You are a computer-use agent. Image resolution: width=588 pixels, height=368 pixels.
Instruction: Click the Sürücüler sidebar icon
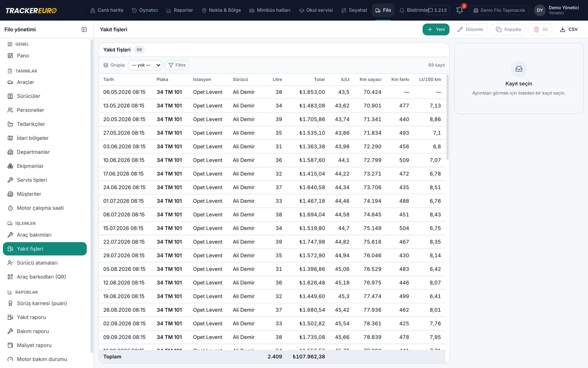pyautogui.click(x=10, y=96)
